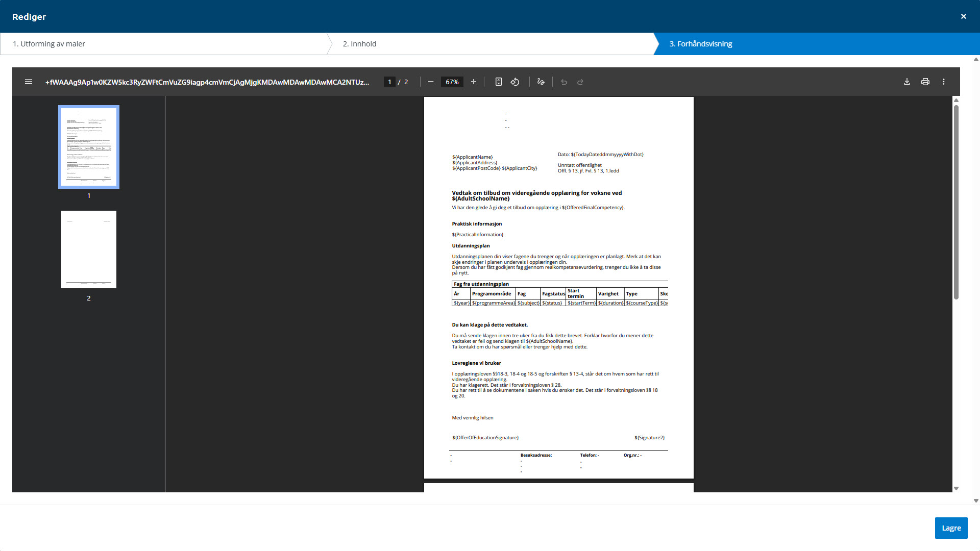Rotate the document counterclockwise
This screenshot has height=551, width=980.
click(515, 82)
